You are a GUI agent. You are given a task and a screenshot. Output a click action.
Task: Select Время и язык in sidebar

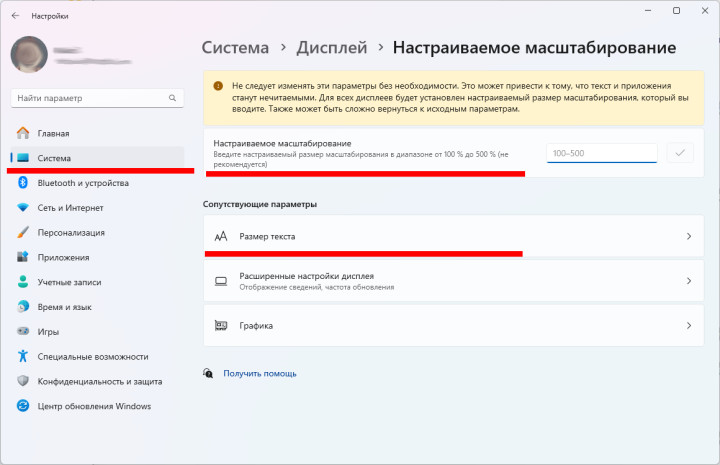(65, 307)
